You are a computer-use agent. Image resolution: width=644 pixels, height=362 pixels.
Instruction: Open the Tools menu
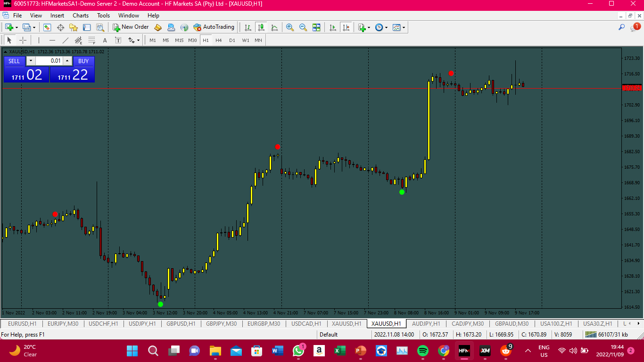pyautogui.click(x=104, y=16)
